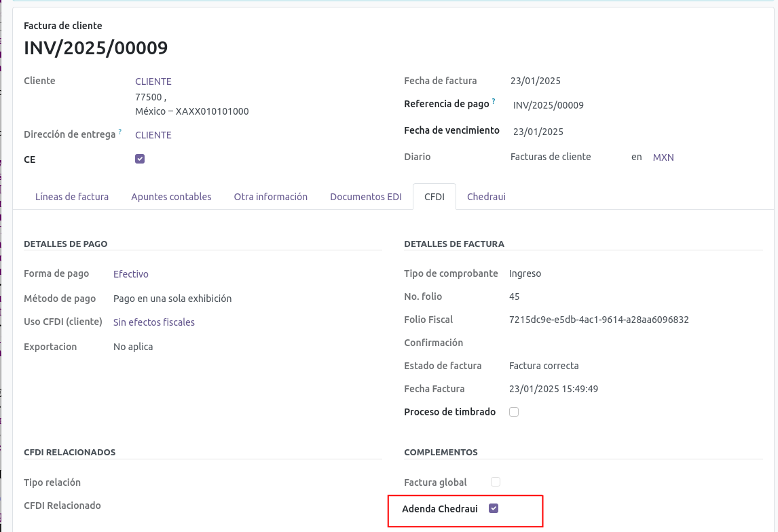This screenshot has height=532, width=778.
Task: Click the Exportacion value No aplica
Action: (x=133, y=347)
